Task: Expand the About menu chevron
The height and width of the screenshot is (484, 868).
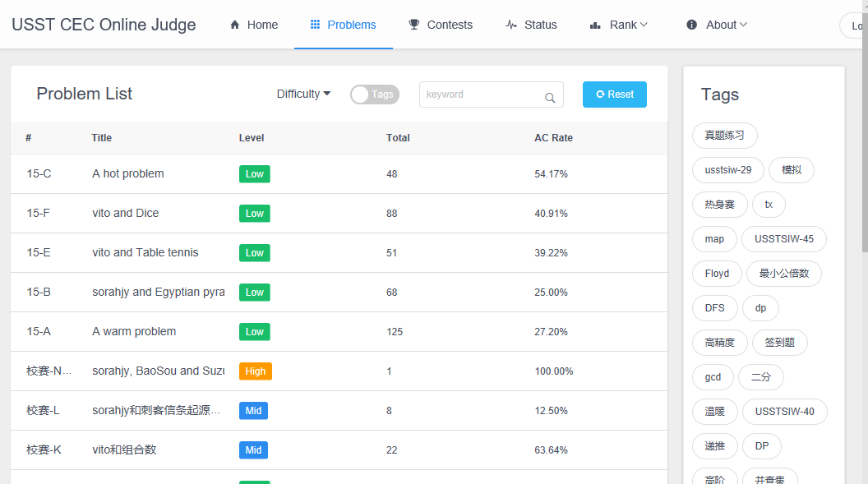Action: click(x=743, y=25)
